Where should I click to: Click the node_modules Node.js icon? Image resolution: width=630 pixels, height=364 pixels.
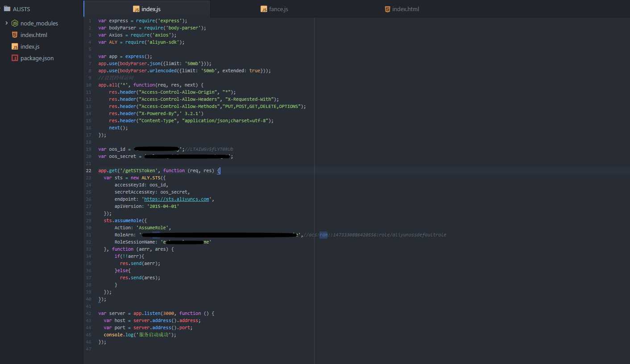coord(15,23)
